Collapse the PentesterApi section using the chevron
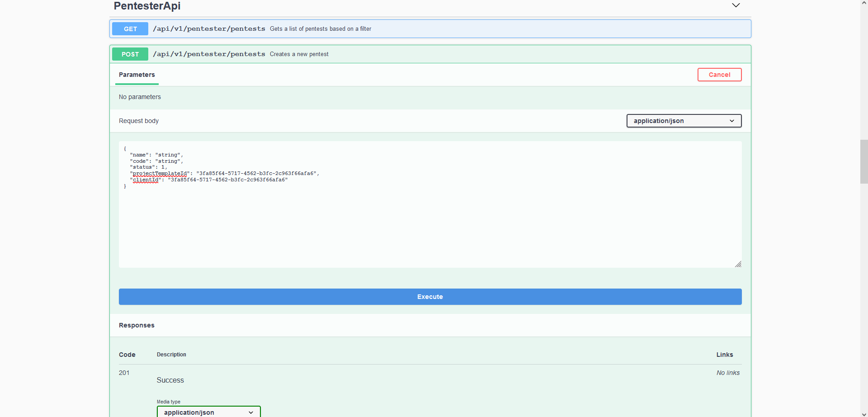 736,5
